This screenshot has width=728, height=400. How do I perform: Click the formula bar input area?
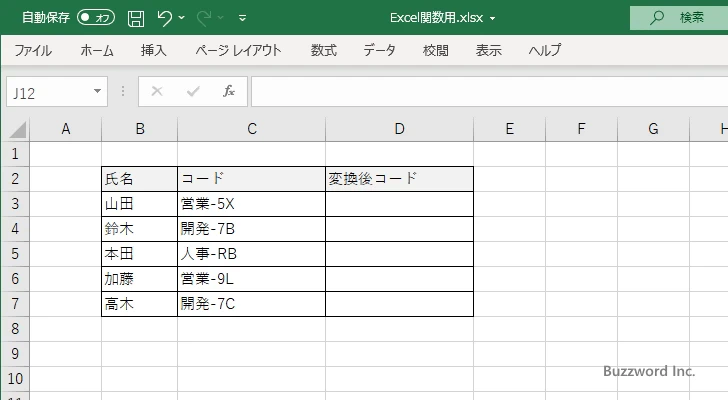pos(489,92)
